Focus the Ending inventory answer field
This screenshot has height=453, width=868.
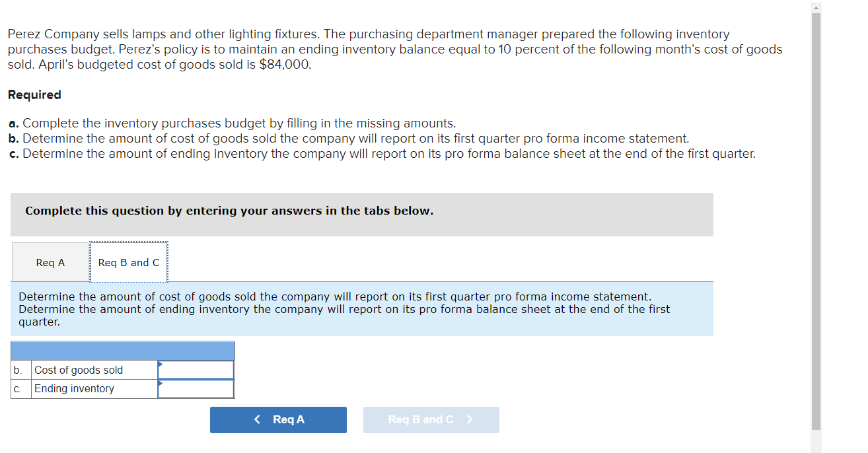pyautogui.click(x=196, y=389)
